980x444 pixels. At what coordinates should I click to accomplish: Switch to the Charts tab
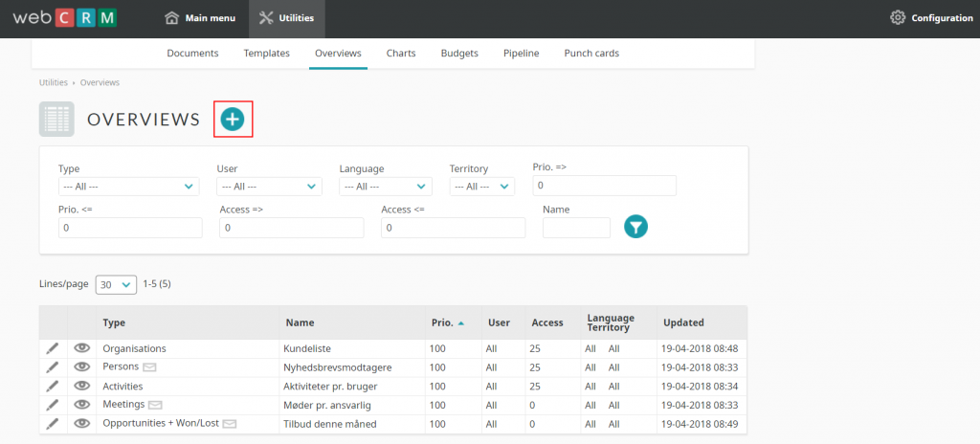(x=401, y=54)
